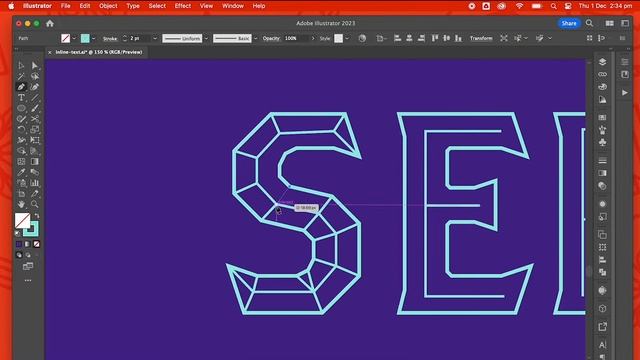Select the Curvature tool

click(35, 87)
